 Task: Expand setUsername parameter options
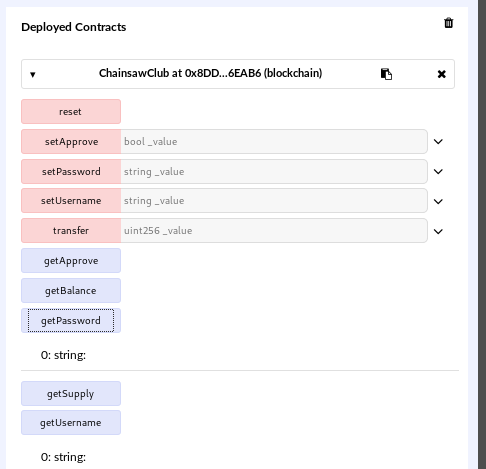[438, 201]
